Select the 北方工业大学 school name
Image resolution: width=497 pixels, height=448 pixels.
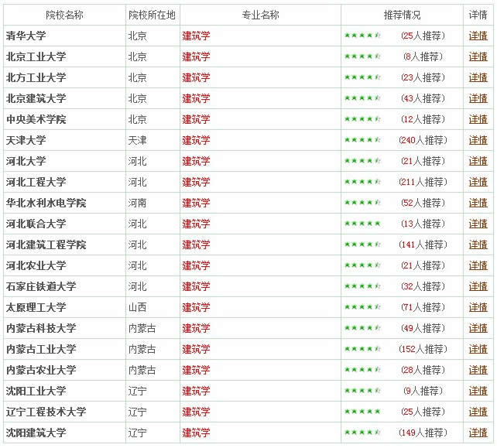pos(36,77)
